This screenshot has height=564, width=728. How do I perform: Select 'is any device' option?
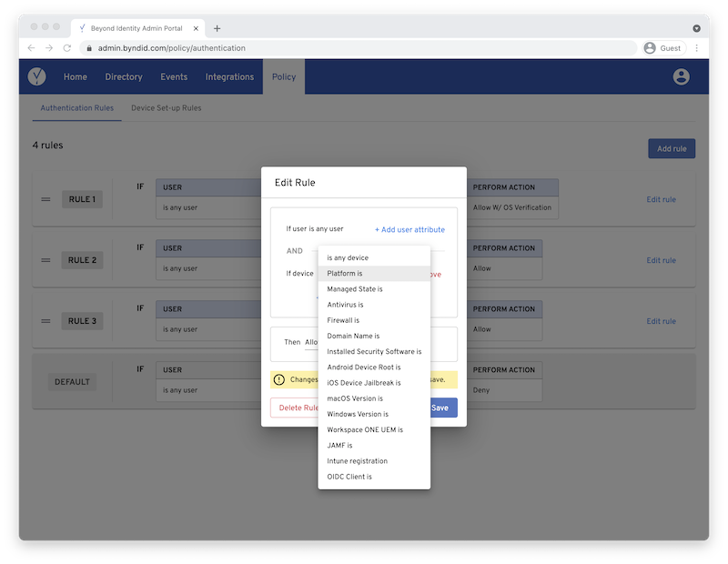(x=374, y=257)
